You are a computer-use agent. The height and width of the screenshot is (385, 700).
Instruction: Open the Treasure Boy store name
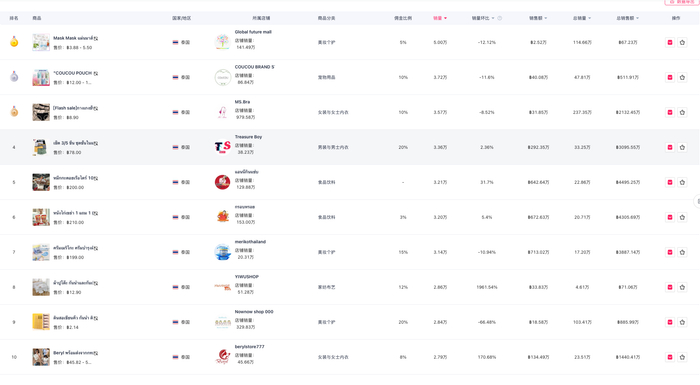point(248,137)
